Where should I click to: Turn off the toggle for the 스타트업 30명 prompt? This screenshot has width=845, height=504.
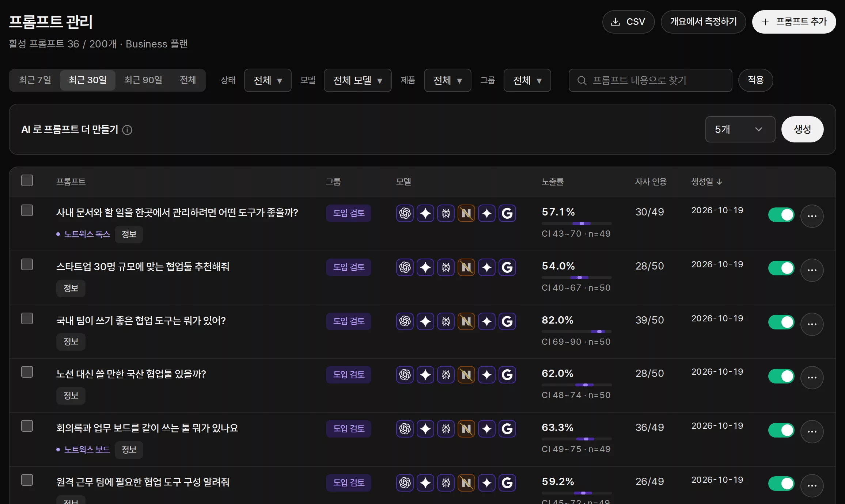[781, 268]
